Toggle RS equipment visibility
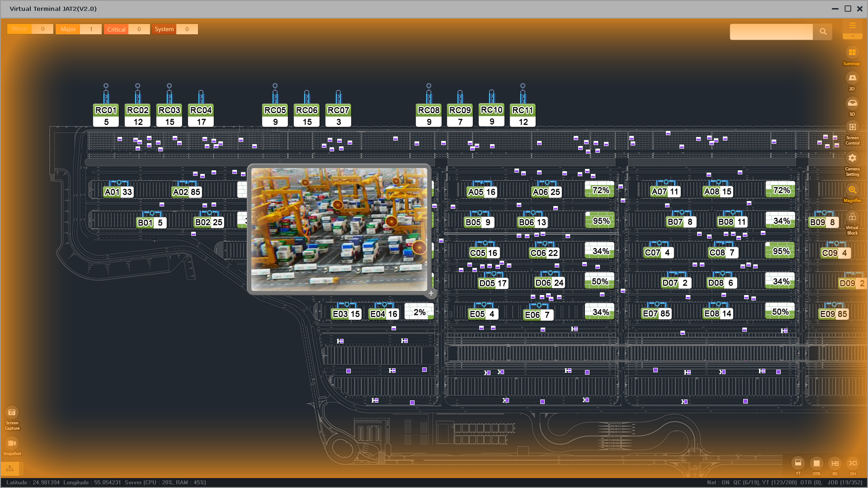This screenshot has width=868, height=488. click(x=835, y=463)
